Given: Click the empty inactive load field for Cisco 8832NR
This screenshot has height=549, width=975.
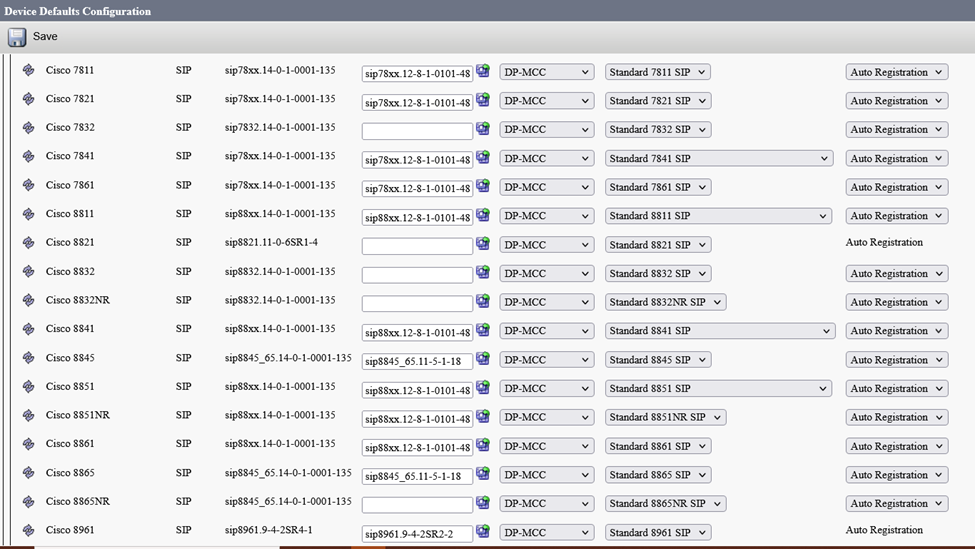Looking at the screenshot, I should coord(417,303).
